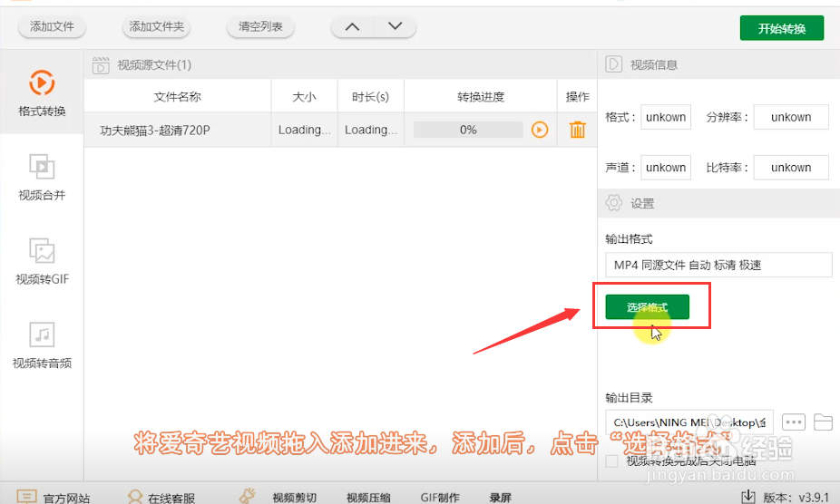Screen dimensions: 840x504
Task: Click the 转换进度 column header
Action: tap(481, 97)
